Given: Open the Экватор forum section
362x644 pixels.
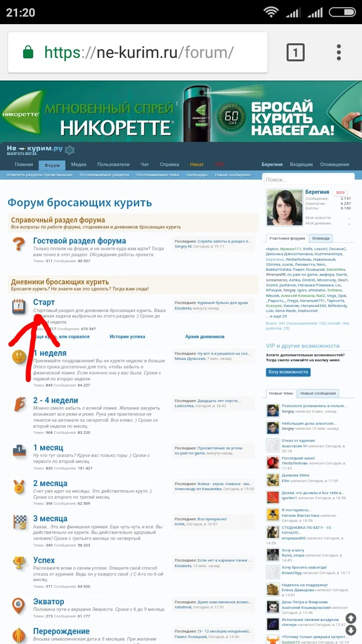Looking at the screenshot, I should [x=48, y=602].
